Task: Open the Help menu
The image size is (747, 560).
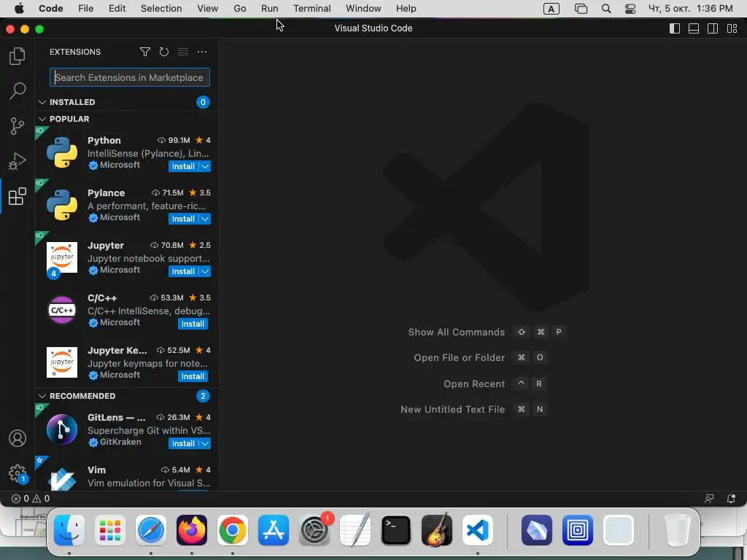Action: (406, 9)
